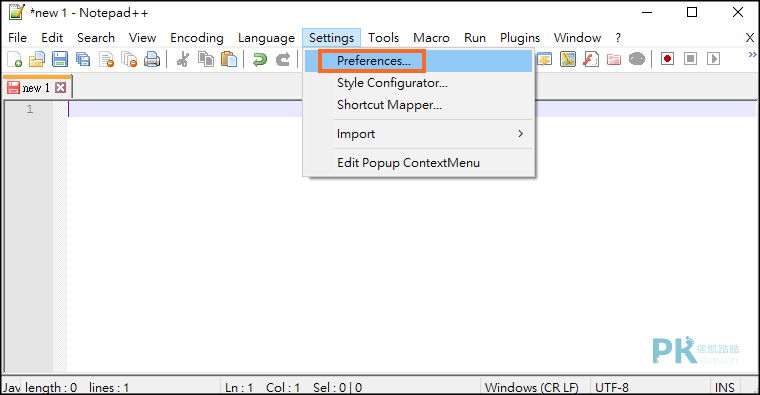The height and width of the screenshot is (395, 760).
Task: Choose Edit Popup ContextMenu entry
Action: [x=419, y=163]
